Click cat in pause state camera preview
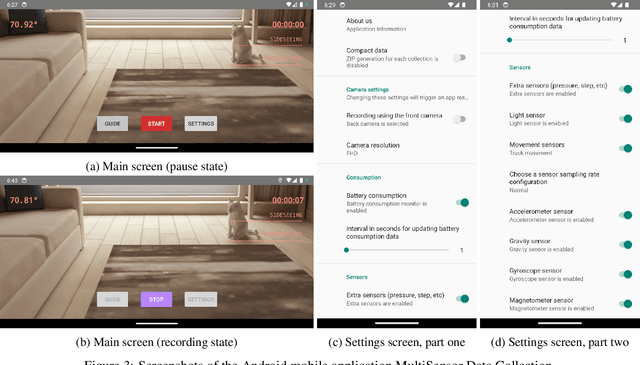Viewport: 640px width, 365px height. click(x=244, y=43)
